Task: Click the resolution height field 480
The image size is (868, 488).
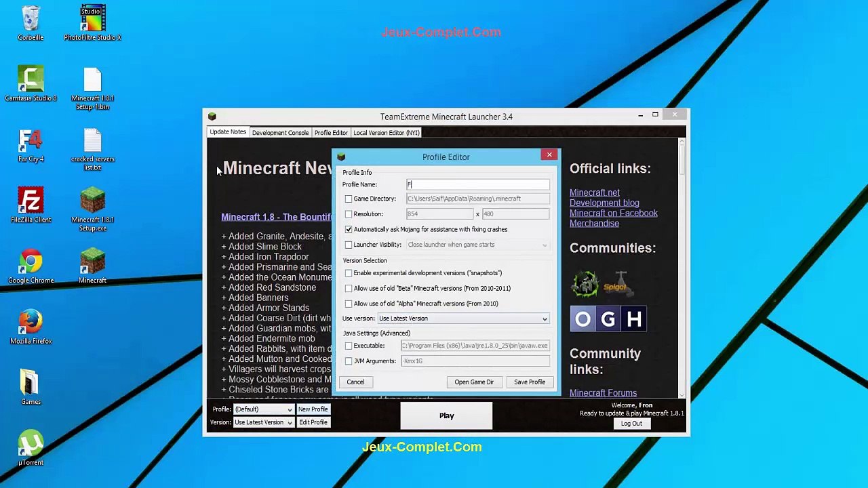Action: coord(515,214)
